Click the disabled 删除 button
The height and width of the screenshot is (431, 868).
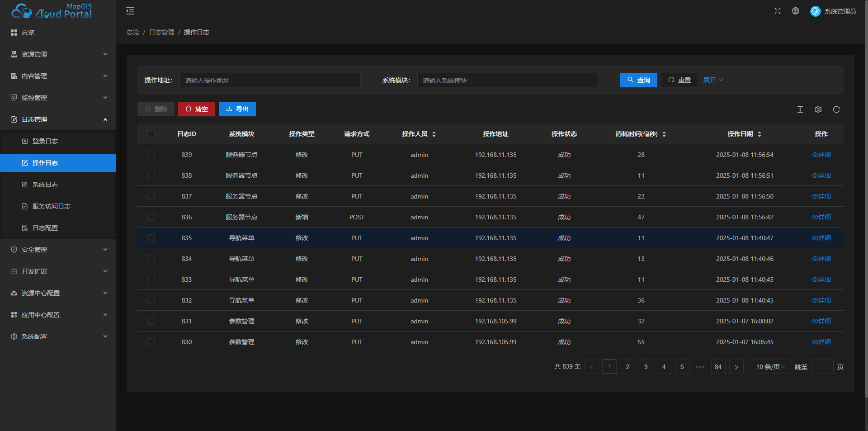click(x=156, y=109)
